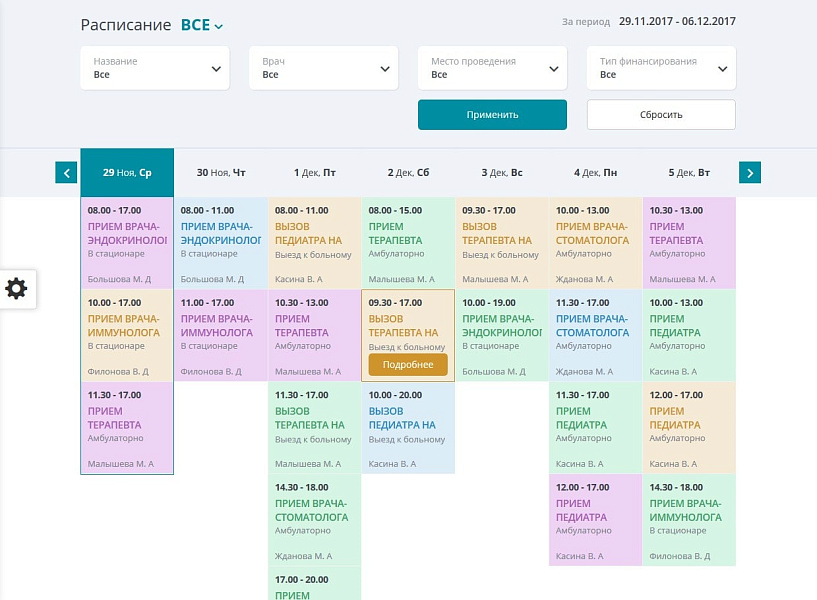Expand Место проведения dropdown

[492, 68]
